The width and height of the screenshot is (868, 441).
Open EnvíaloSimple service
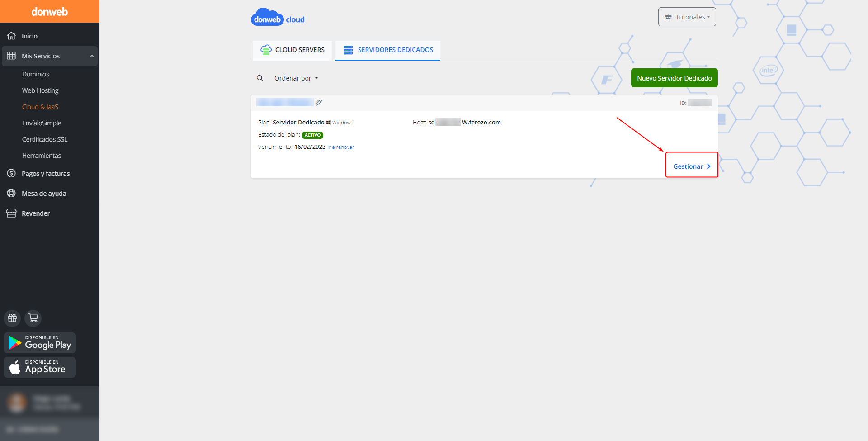(x=42, y=123)
